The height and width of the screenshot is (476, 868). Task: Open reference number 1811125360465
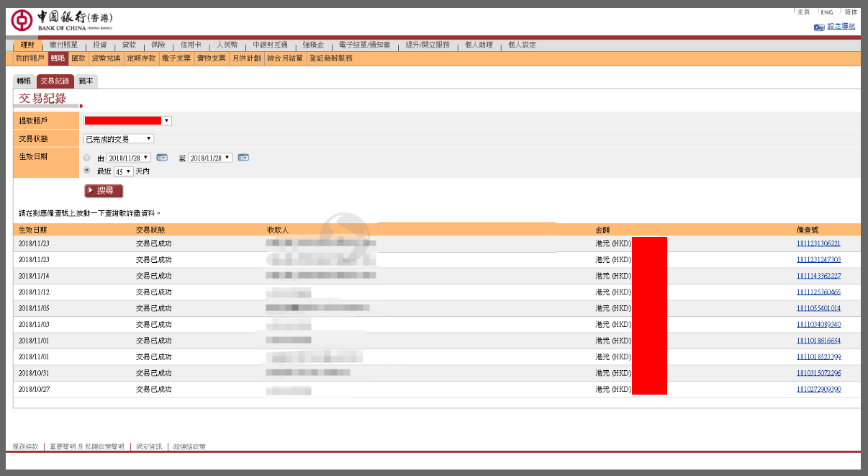click(x=818, y=292)
